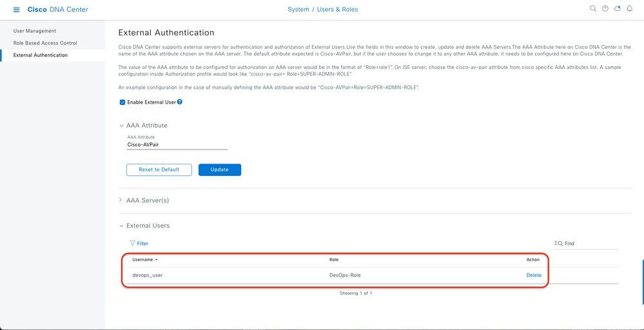Viewport: 644px width, 330px height.
Task: Click the Cisco DNA Center logo
Action: click(x=57, y=10)
